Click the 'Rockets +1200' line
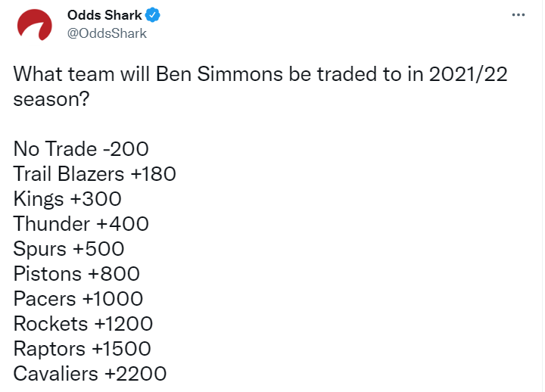 click(83, 324)
